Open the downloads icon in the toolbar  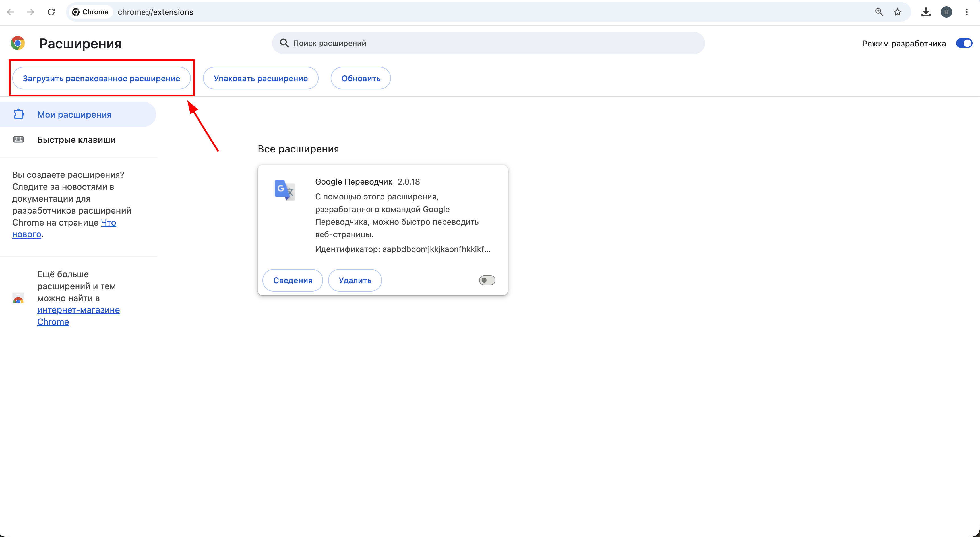pyautogui.click(x=926, y=12)
